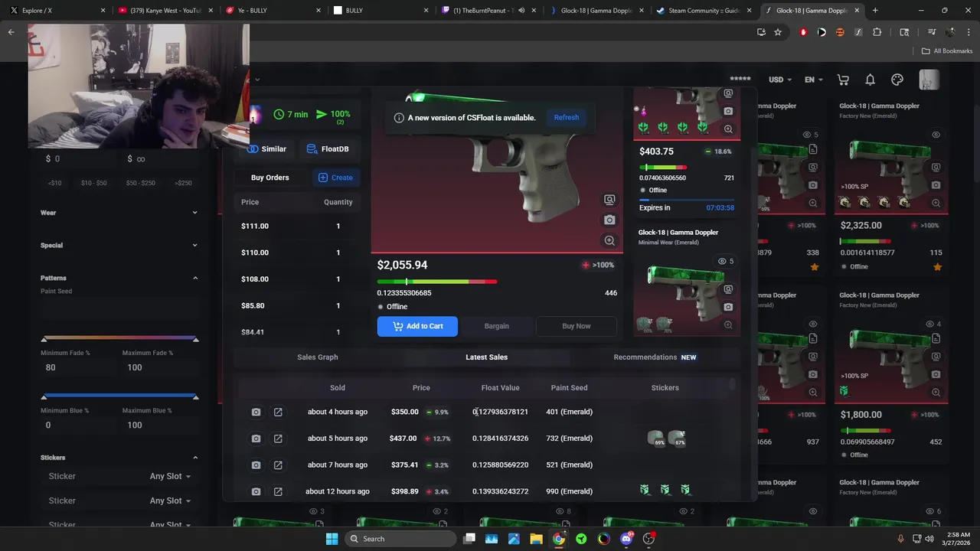Open second sticker's Any Slot dropdown

tap(170, 500)
